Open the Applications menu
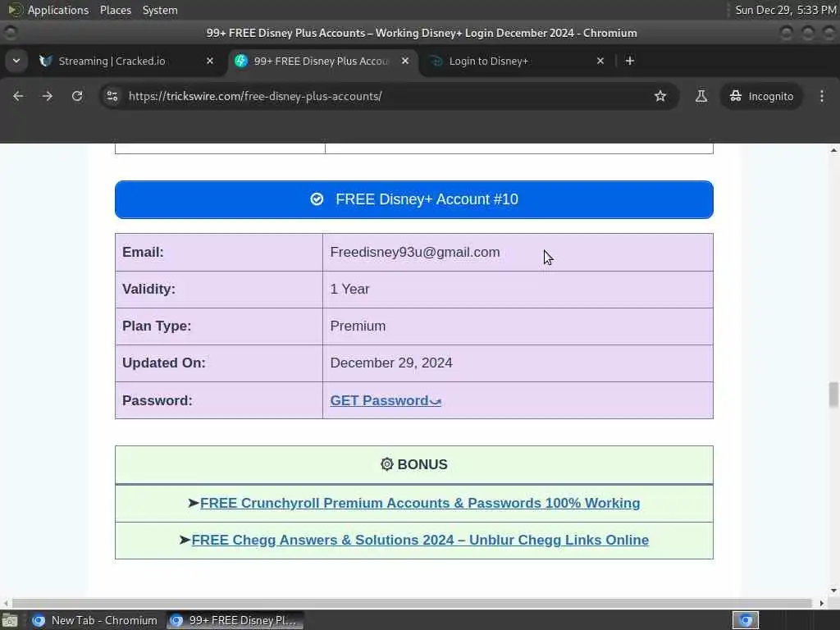This screenshot has height=630, width=840. pyautogui.click(x=58, y=10)
